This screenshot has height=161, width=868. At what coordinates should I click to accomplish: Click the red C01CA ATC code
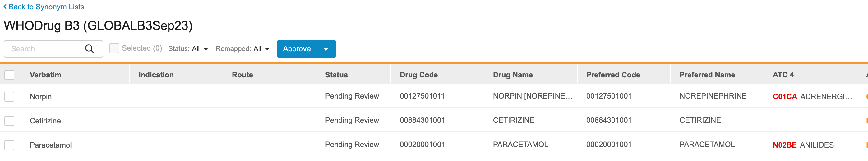pyautogui.click(x=784, y=97)
